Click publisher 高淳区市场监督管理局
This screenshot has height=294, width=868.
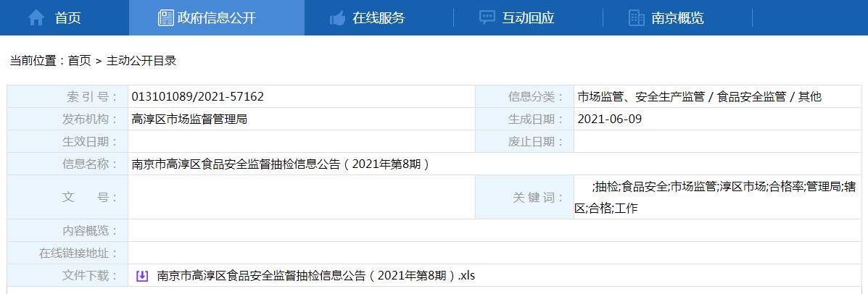(x=189, y=119)
